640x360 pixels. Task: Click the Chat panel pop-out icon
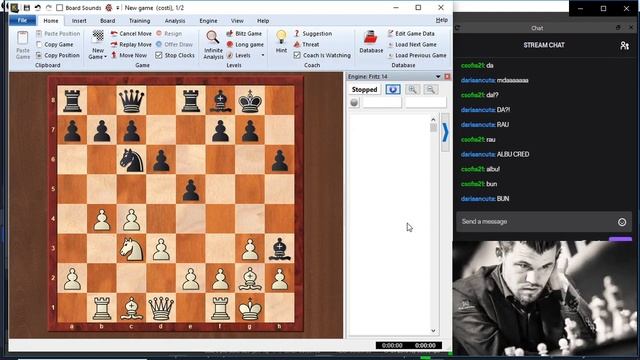click(618, 27)
